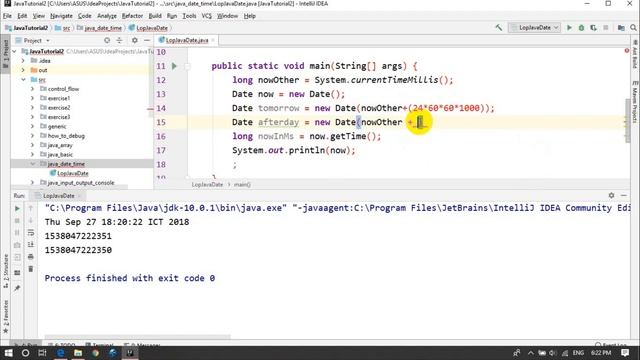Open File Explorer from the taskbar
Image resolution: width=640 pixels, height=360 pixels.
[x=78, y=353]
